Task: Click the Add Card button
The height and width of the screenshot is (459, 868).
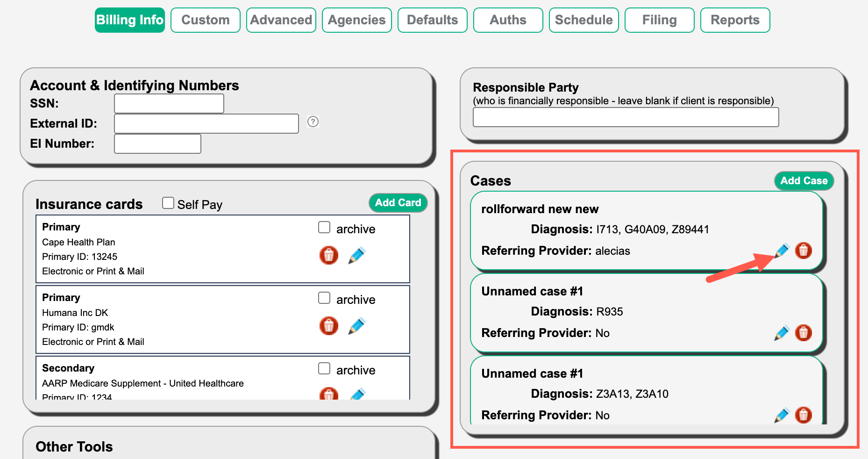Action: coord(398,203)
